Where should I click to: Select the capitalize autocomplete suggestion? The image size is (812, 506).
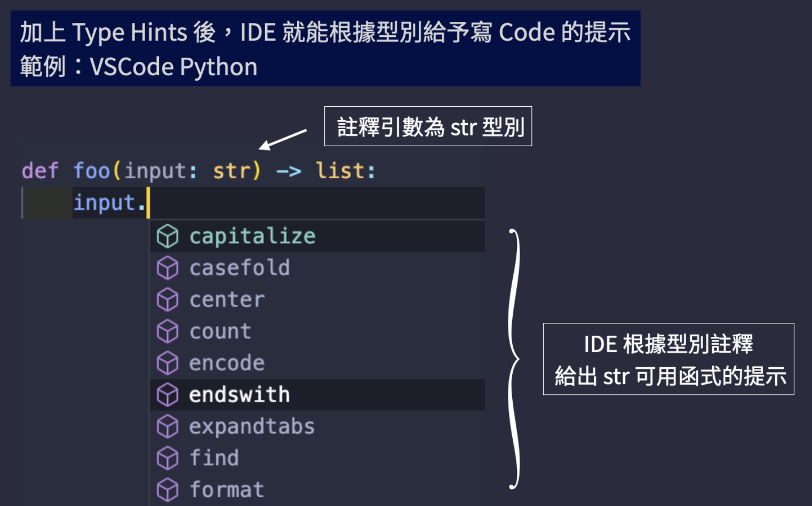pos(317,236)
